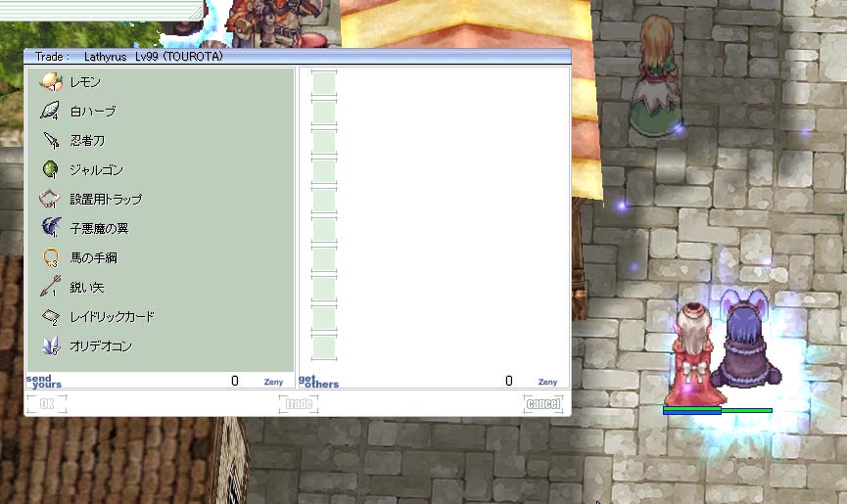This screenshot has width=847, height=504.
Task: Click the ninja sword (忍者刀) icon
Action: pos(51,140)
